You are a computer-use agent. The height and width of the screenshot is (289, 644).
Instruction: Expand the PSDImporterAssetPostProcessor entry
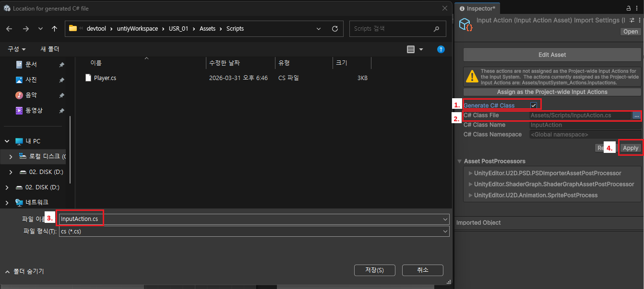470,173
